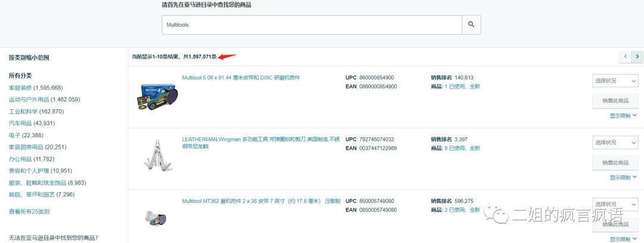Open 选择状况 dropdown for LEATHERMAN Wingman item

(615, 142)
